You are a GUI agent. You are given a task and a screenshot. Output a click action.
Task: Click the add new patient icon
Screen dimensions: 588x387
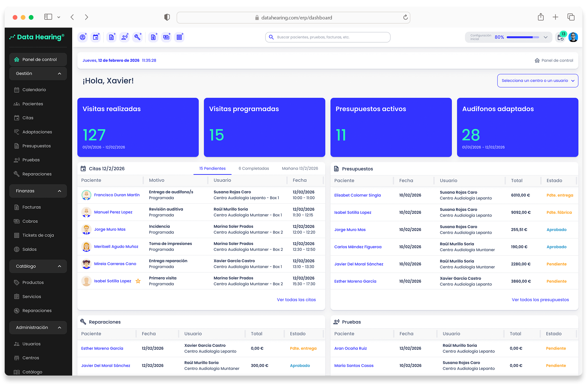83,37
